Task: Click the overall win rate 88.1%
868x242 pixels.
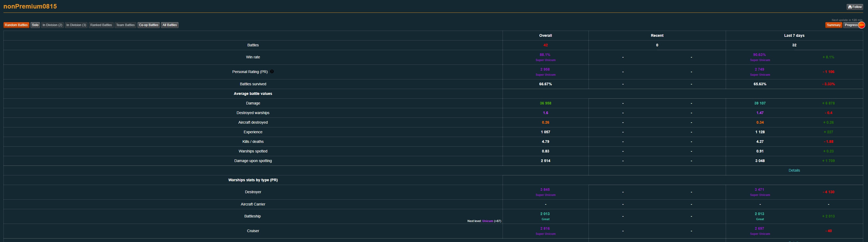Action: [x=545, y=55]
